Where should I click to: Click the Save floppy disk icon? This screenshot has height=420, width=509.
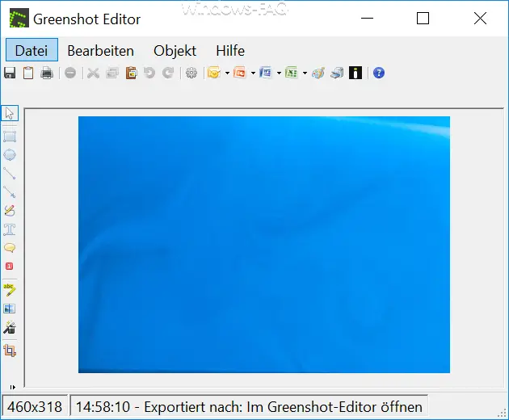[10, 73]
